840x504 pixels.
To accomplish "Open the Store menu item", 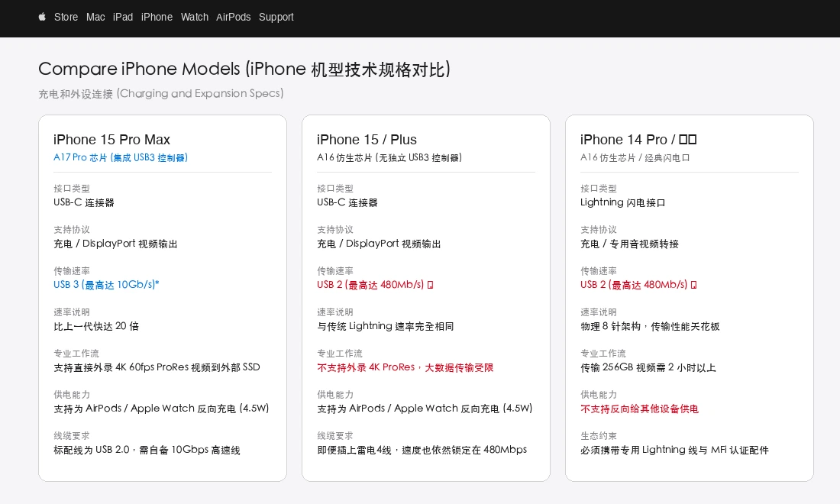I will click(66, 17).
